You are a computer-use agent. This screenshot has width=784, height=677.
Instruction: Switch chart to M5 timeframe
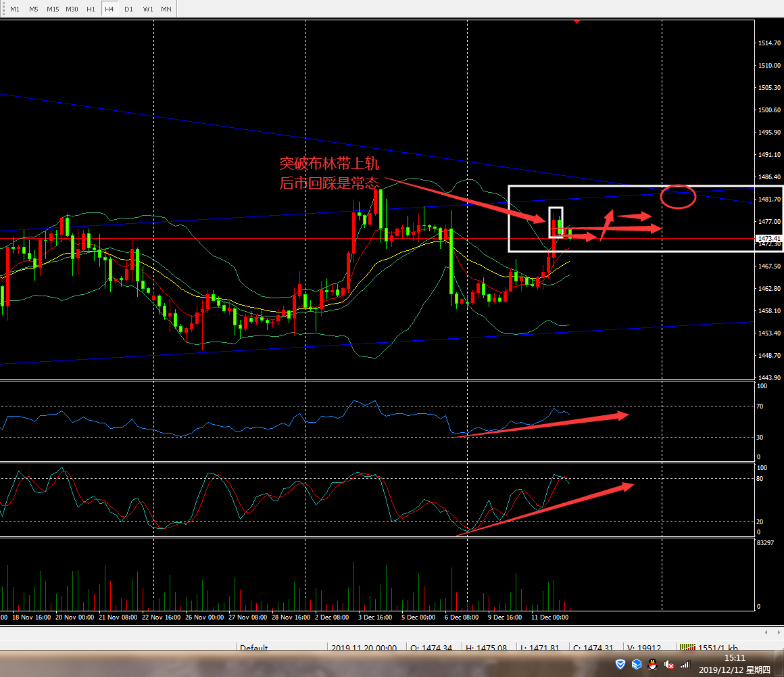[34, 9]
